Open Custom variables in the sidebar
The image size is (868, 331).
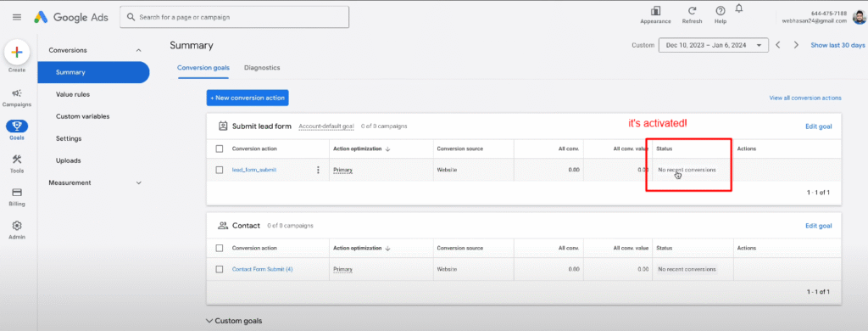[82, 116]
